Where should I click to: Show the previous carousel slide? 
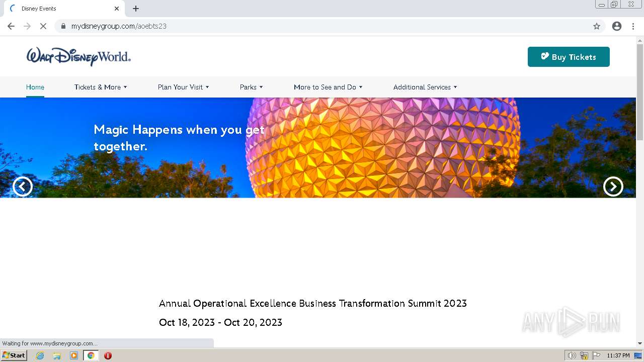[23, 187]
